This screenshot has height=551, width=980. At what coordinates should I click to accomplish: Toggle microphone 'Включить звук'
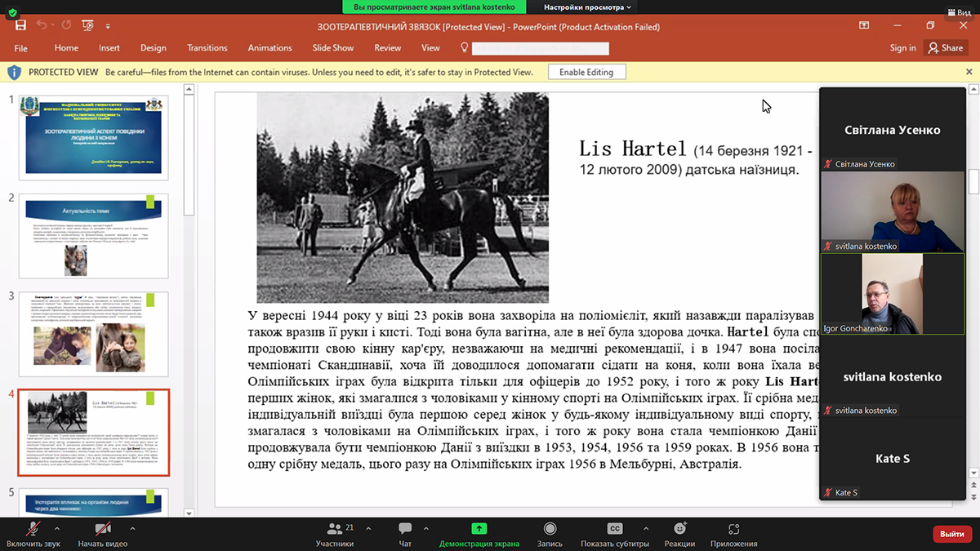[34, 534]
